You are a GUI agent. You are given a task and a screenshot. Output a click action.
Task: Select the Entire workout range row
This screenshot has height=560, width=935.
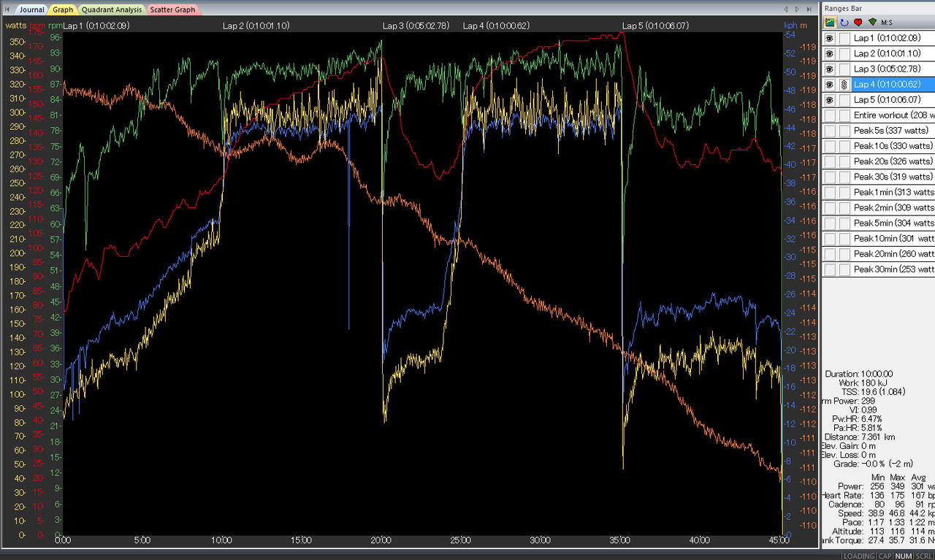click(x=893, y=115)
